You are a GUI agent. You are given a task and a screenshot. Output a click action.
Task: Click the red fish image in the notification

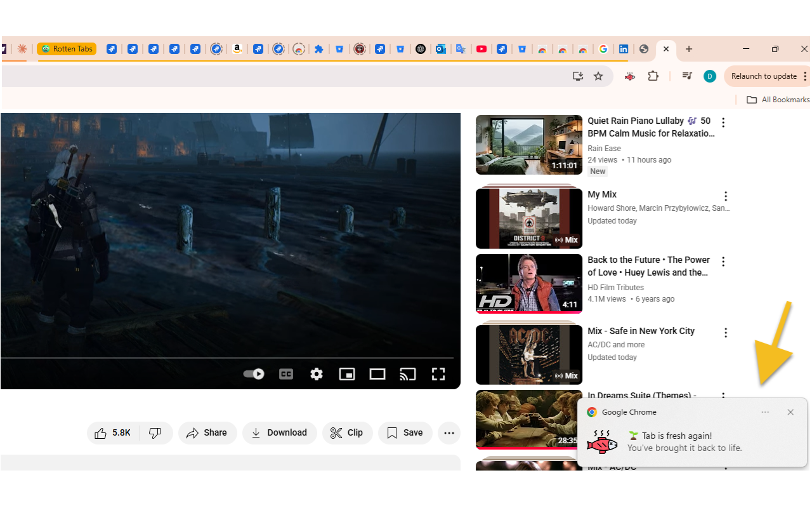[602, 442]
